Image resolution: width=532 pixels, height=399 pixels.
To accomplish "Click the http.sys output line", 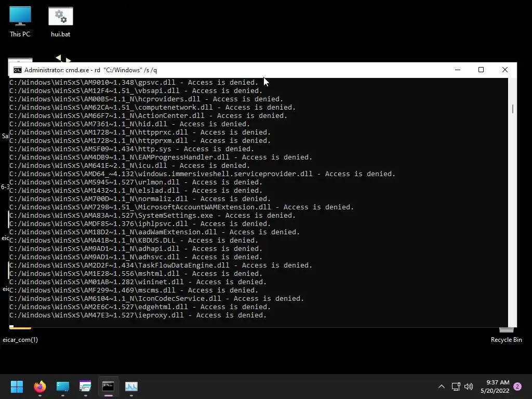I will (131, 149).
